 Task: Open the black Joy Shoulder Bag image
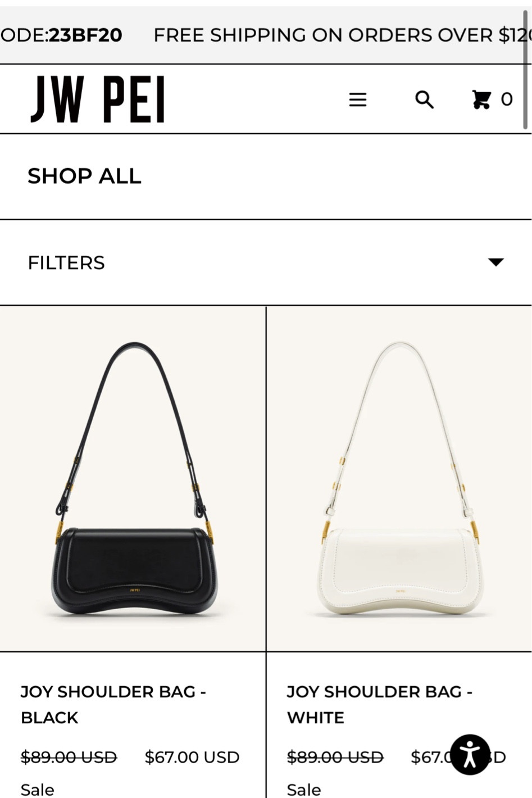tap(133, 479)
